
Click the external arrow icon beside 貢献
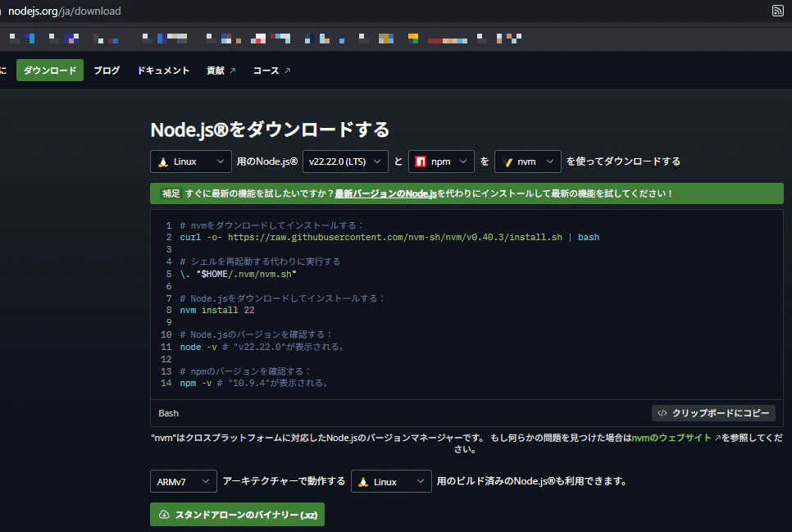[232, 70]
